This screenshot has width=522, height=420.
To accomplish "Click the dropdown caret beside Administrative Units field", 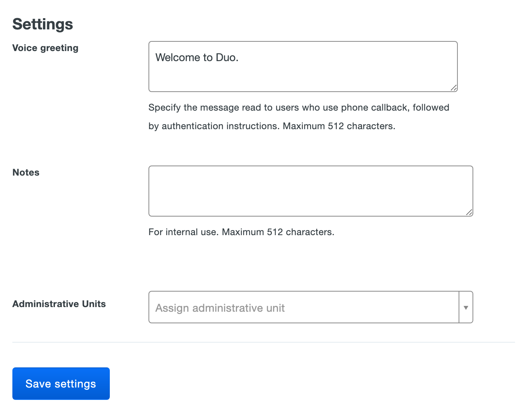I will pos(466,307).
